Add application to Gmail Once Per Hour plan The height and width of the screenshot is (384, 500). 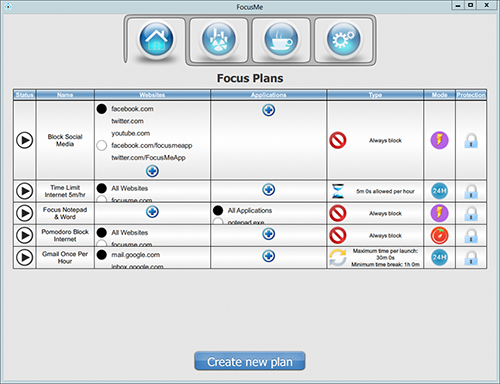coord(268,256)
